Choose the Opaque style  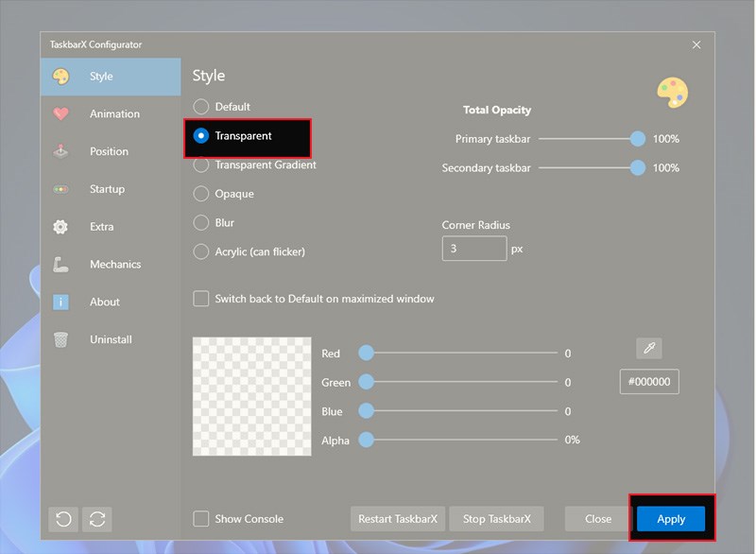click(200, 194)
